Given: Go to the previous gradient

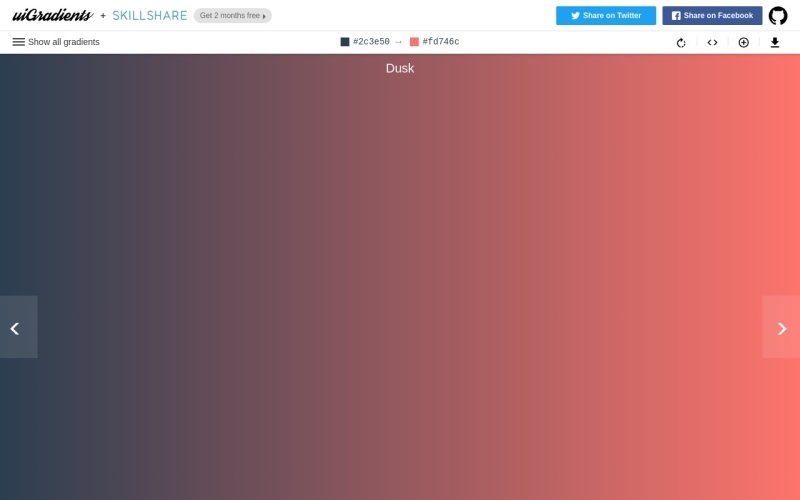Looking at the screenshot, I should [18, 327].
